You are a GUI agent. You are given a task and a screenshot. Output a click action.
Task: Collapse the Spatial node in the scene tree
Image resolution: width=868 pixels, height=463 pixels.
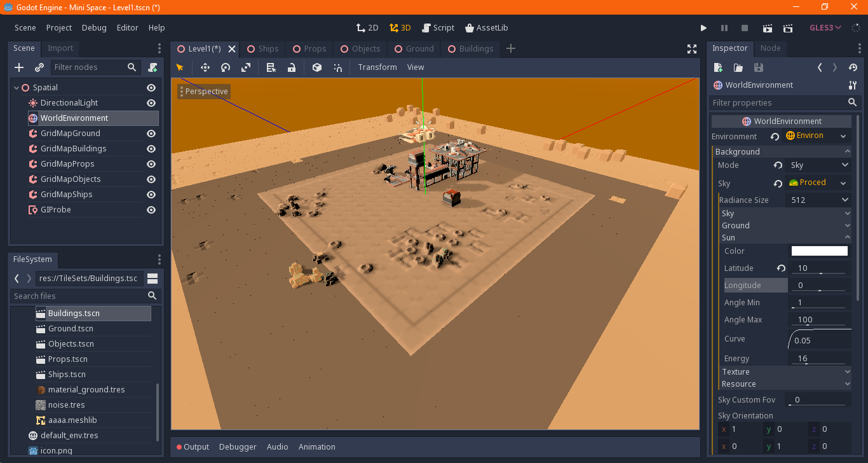(16, 87)
